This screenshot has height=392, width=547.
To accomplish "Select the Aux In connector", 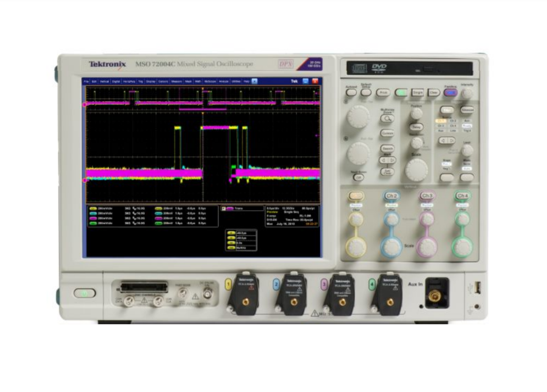I will pyautogui.click(x=435, y=297).
